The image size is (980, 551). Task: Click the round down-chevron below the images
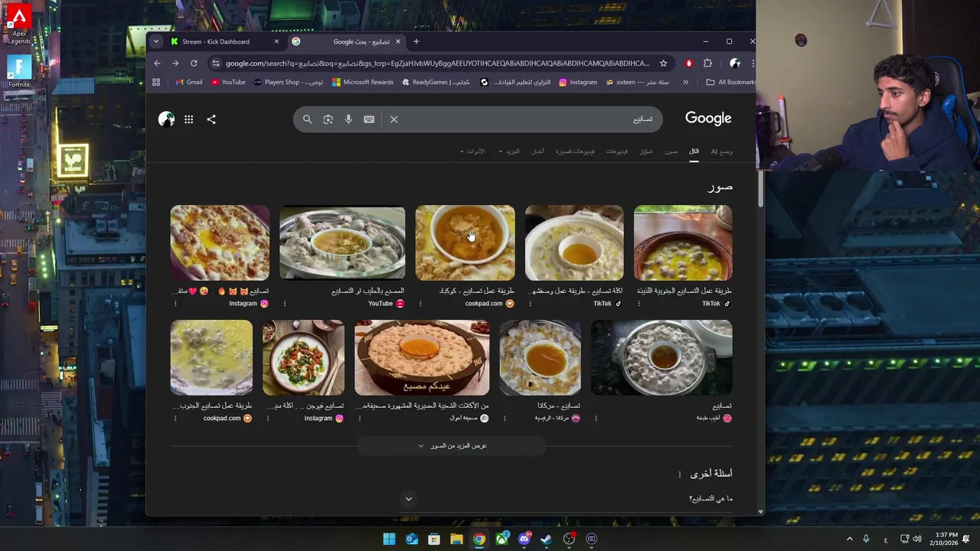point(409,499)
